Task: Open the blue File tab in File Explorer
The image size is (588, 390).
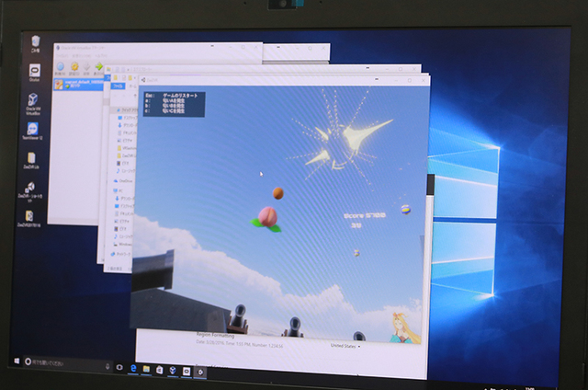Action: click(119, 86)
